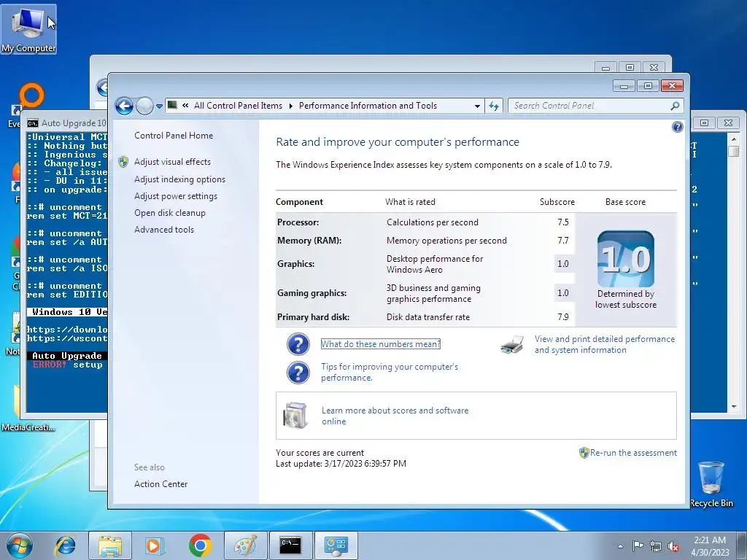Viewport: 747px width, 560px height.
Task: Click the Refresh button next to address bar
Action: point(494,106)
